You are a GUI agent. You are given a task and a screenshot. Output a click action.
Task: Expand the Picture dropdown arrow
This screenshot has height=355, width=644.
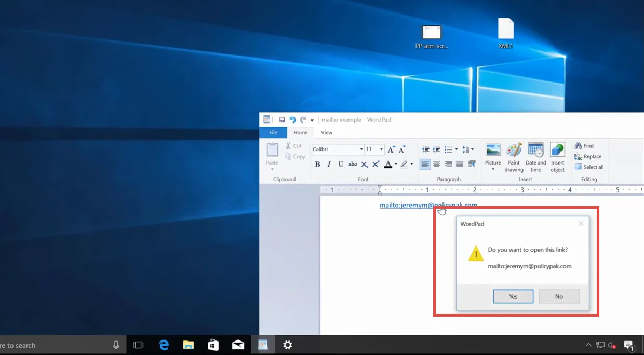click(x=493, y=170)
